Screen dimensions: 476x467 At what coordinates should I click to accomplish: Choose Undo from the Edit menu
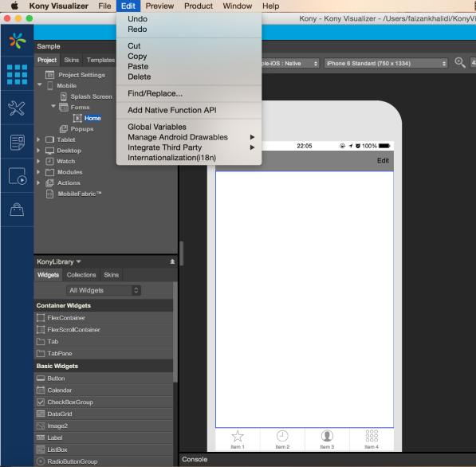point(189,19)
